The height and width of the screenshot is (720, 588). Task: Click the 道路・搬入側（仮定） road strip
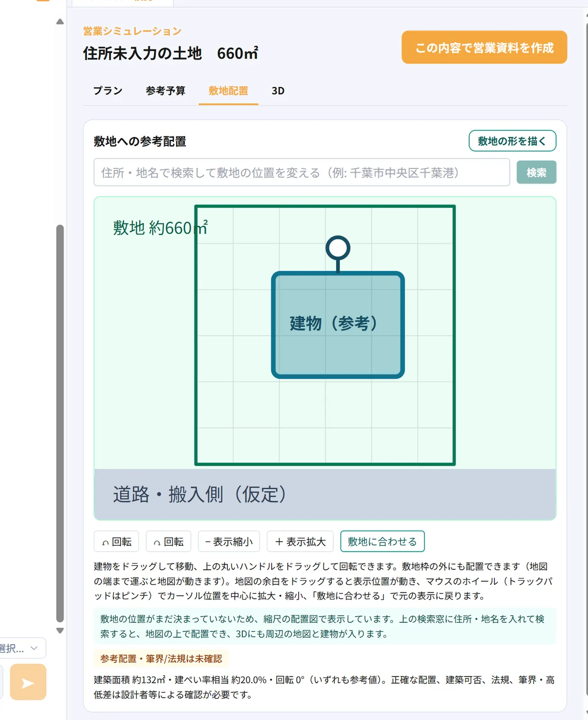click(x=325, y=494)
